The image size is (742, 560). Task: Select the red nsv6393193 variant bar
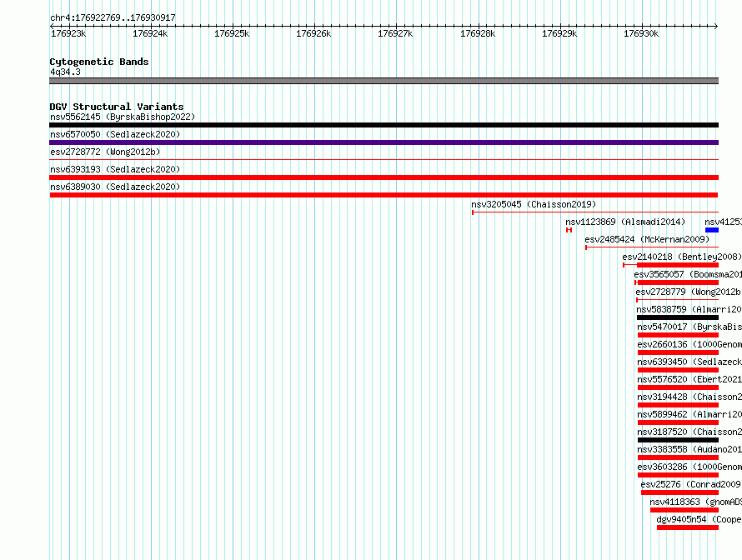(x=384, y=177)
